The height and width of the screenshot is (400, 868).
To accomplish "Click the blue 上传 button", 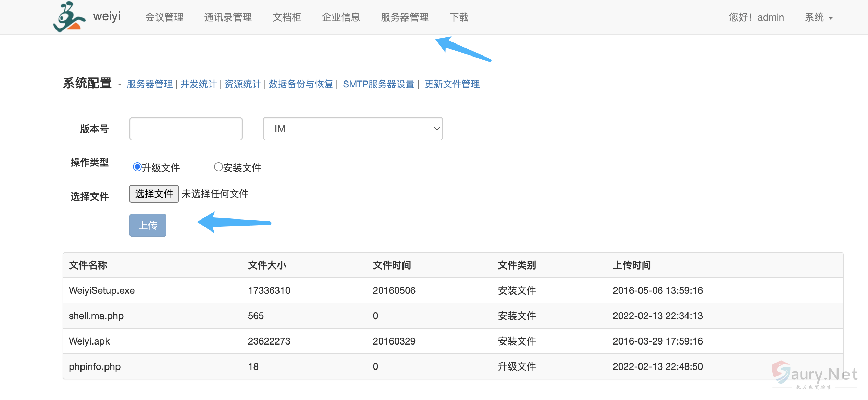I will point(148,225).
